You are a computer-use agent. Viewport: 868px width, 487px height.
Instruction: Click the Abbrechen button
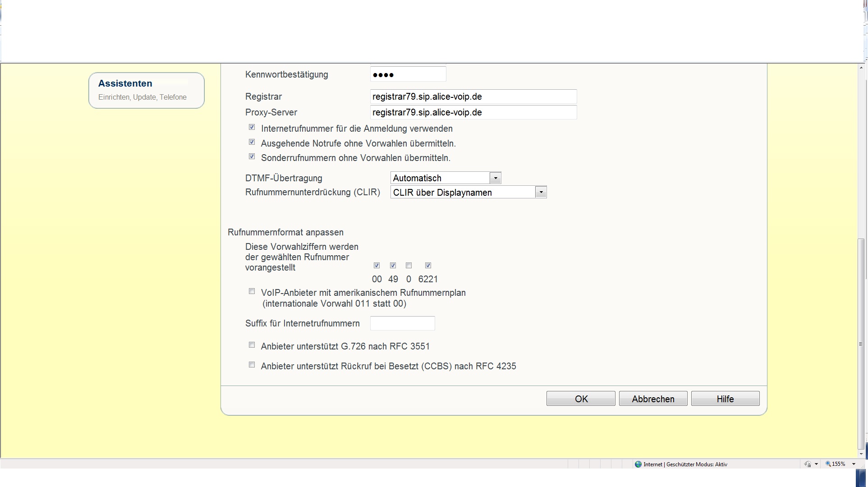653,399
